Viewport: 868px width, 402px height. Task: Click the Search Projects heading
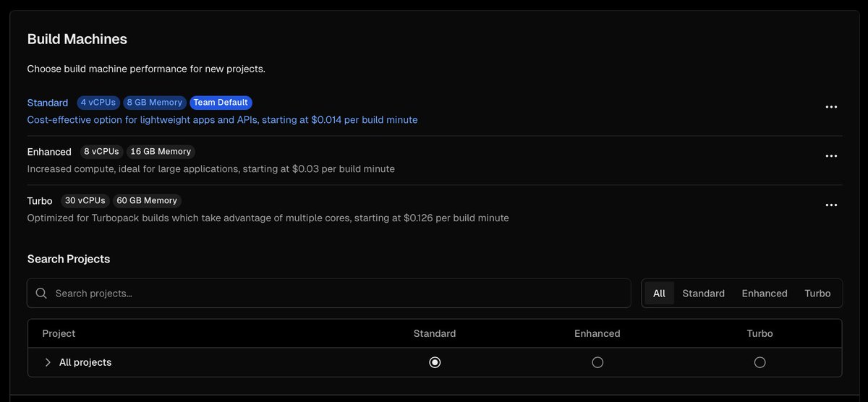point(69,259)
